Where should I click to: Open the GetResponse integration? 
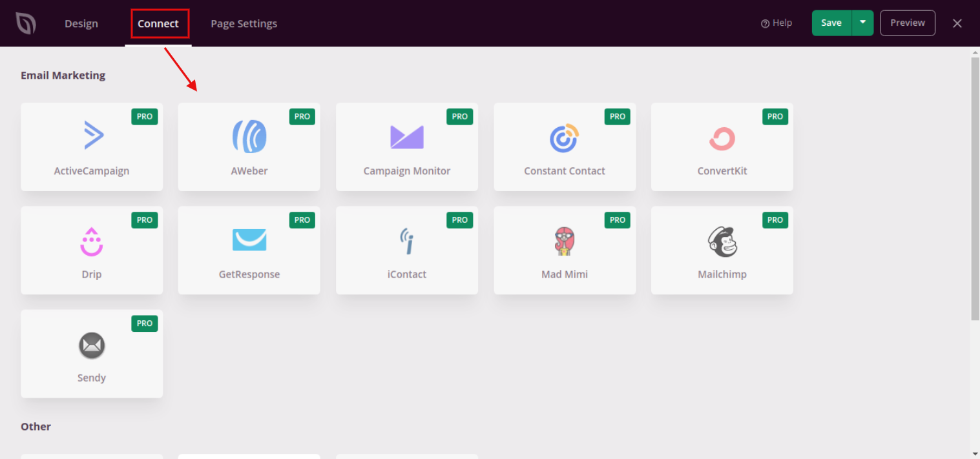pyautogui.click(x=249, y=250)
